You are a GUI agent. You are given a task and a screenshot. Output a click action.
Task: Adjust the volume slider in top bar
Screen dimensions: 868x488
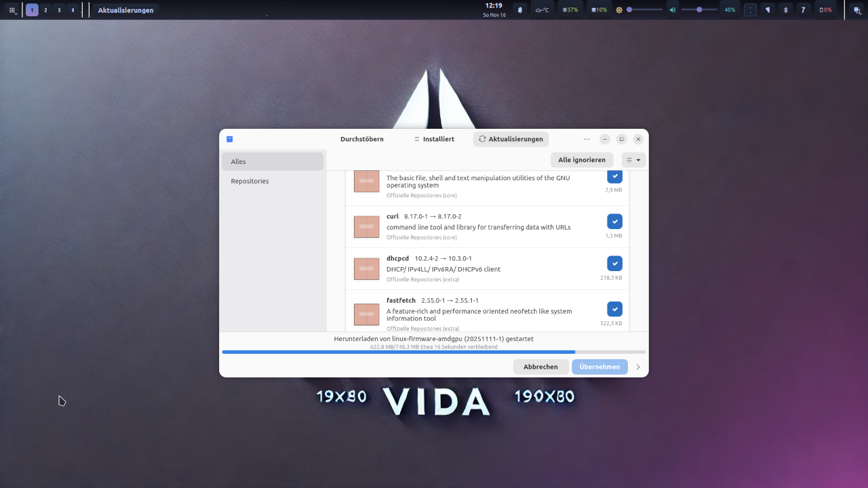point(699,9)
